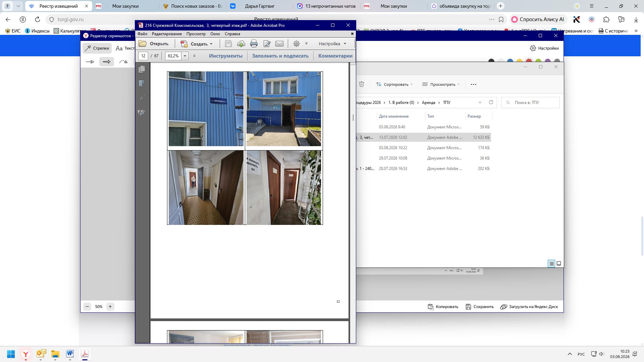Open the Просмотр menu in Acrobat

(196, 34)
